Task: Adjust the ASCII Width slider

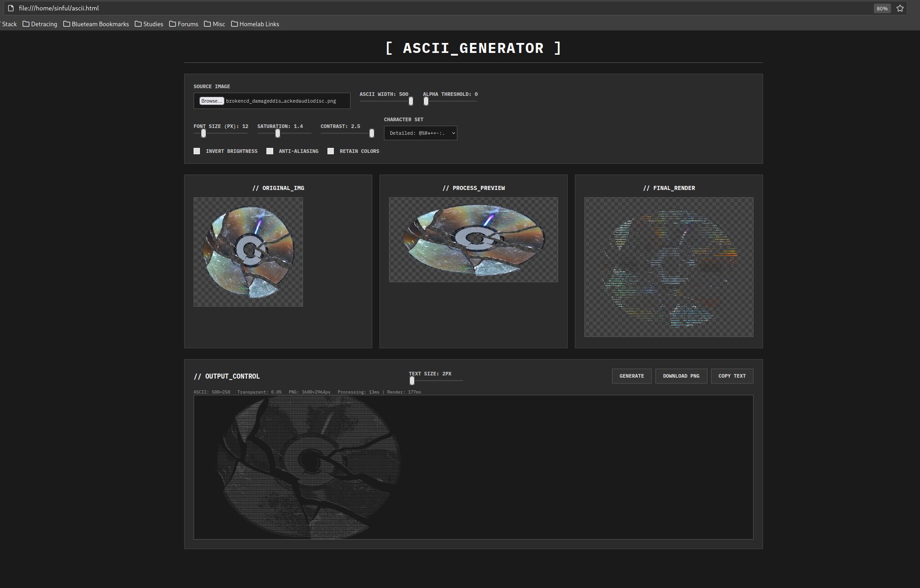Action: click(386, 101)
